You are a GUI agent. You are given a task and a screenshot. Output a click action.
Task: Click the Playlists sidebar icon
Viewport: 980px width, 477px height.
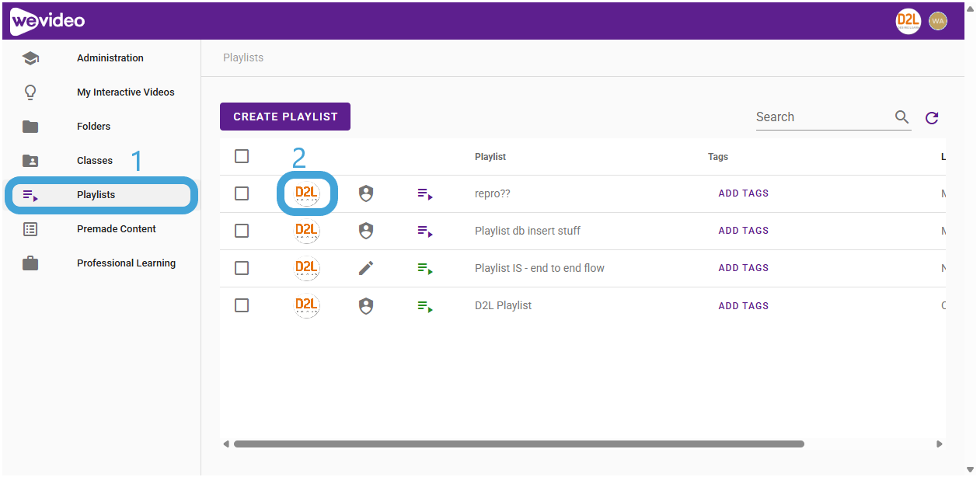click(30, 195)
